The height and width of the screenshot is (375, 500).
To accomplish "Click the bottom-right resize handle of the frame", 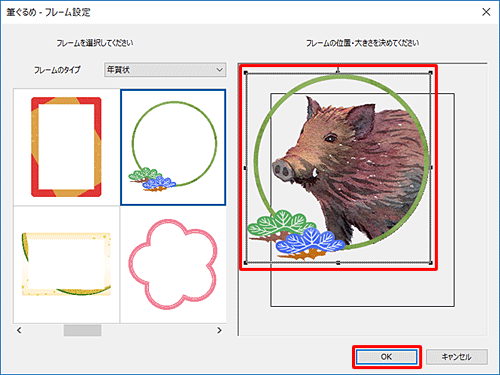I will tap(431, 263).
